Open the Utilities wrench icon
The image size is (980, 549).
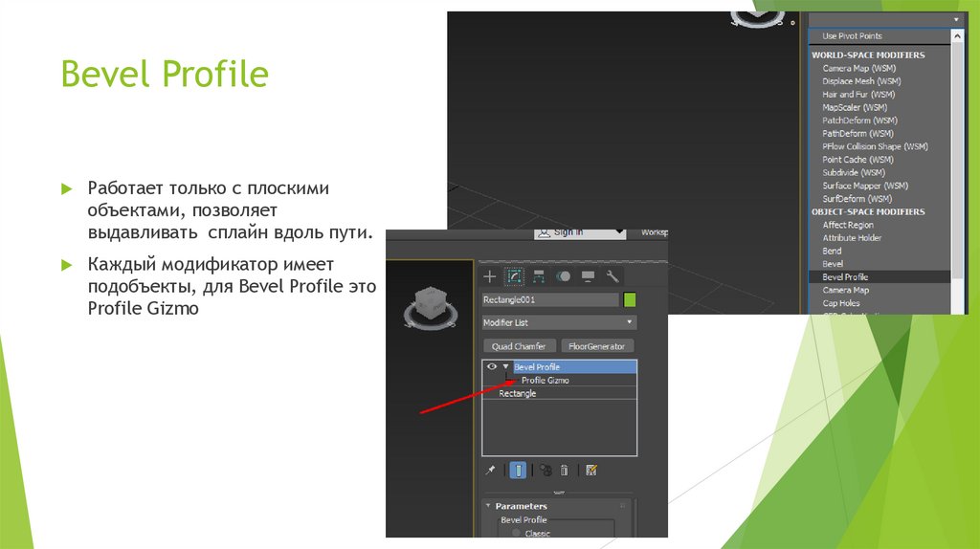tap(612, 276)
